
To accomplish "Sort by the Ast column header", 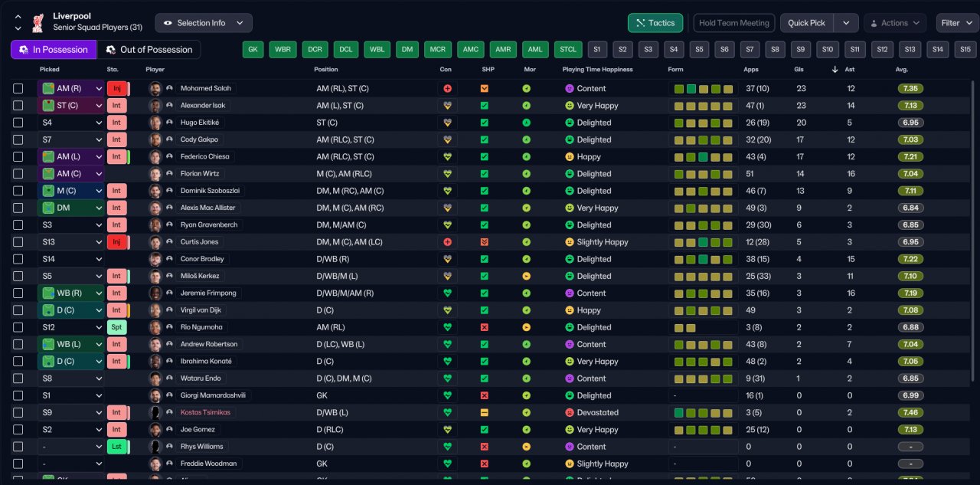I will 850,69.
